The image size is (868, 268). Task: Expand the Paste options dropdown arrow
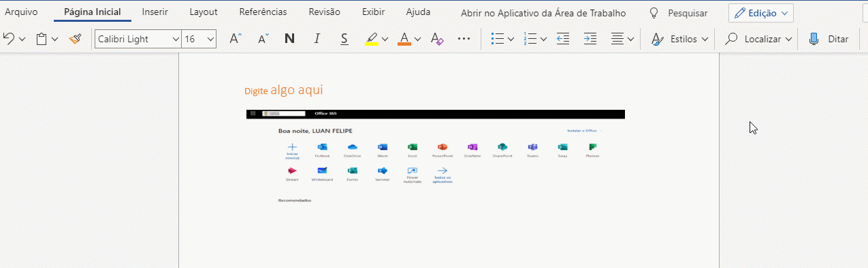pos(55,40)
